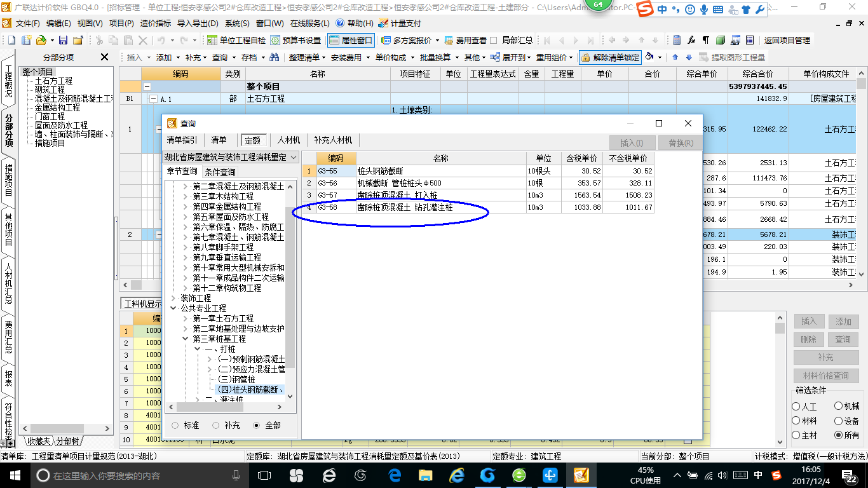This screenshot has width=868, height=488.
Task: Click the taskbar search microphone icon
Action: click(x=236, y=475)
